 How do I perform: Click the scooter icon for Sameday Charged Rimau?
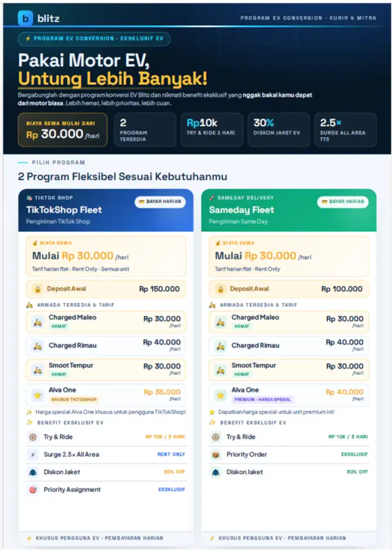pyautogui.click(x=220, y=346)
